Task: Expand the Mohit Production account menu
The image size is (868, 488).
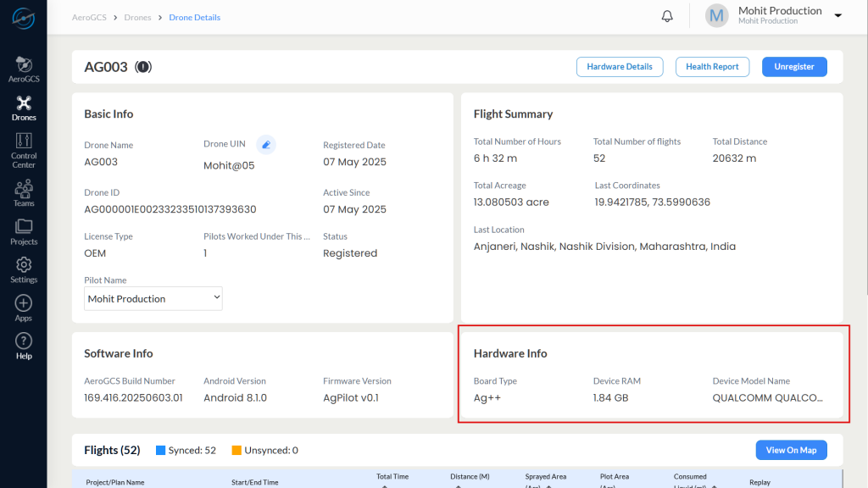Action: 838,15
